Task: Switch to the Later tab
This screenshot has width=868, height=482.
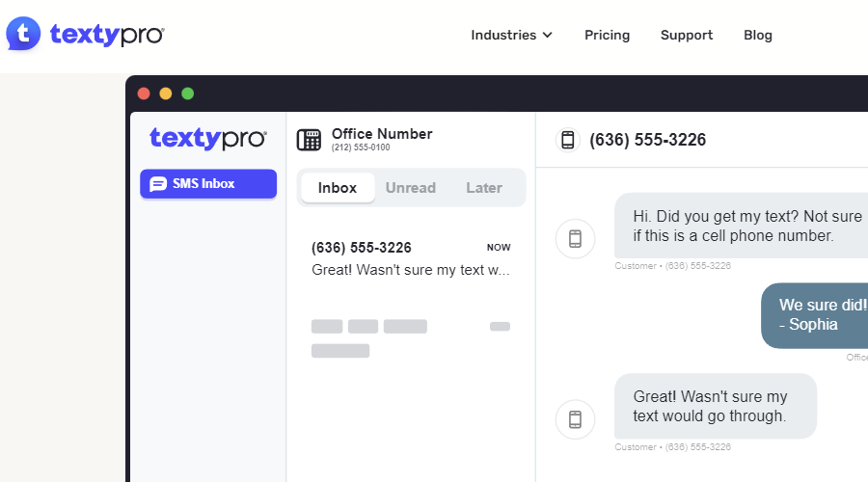Action: point(484,188)
